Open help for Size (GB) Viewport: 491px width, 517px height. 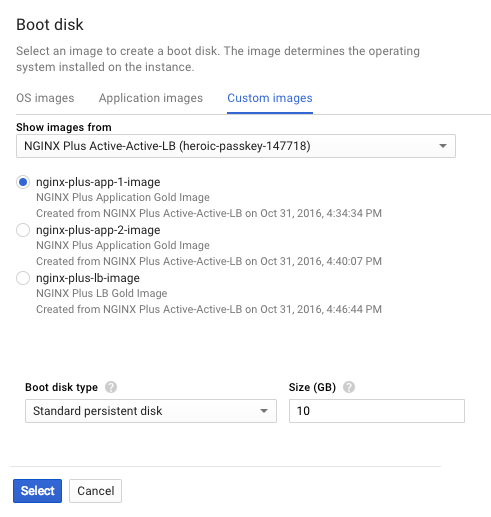[349, 387]
